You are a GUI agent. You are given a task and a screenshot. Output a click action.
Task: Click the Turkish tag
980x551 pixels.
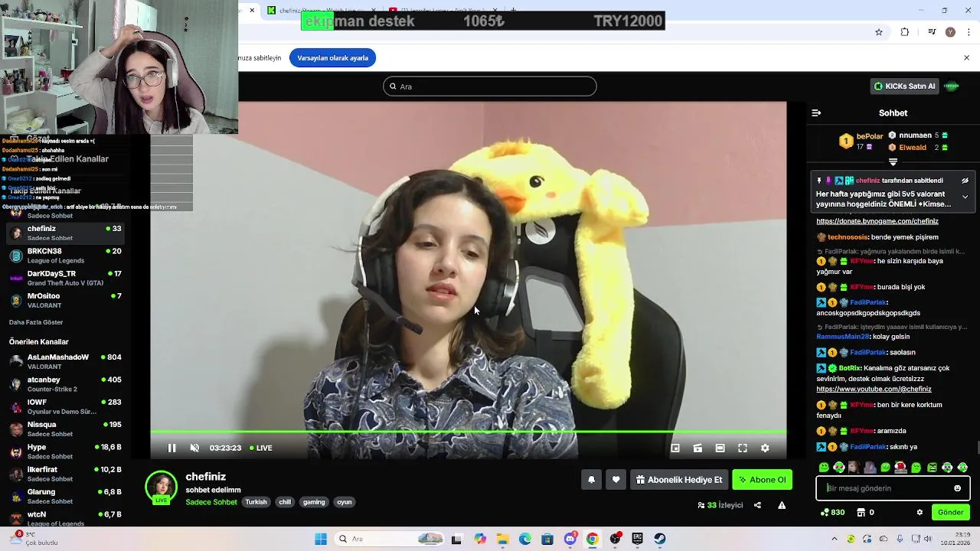point(256,502)
